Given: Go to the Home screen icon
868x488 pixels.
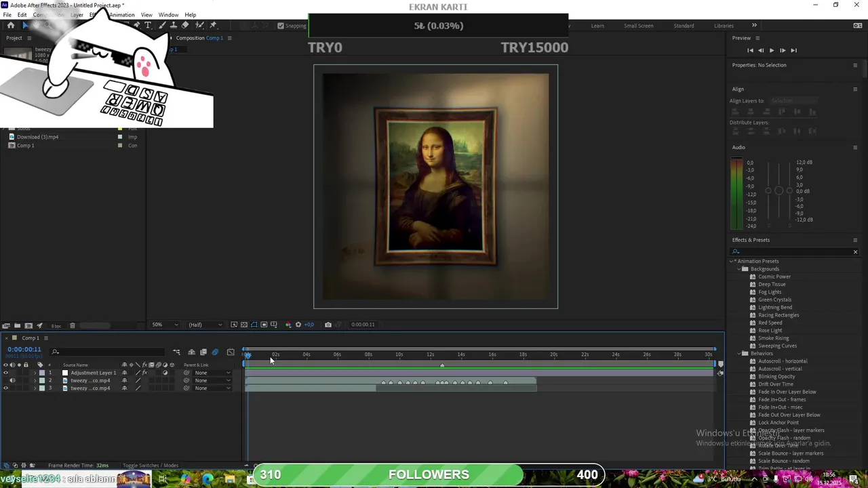Looking at the screenshot, I should [10, 26].
